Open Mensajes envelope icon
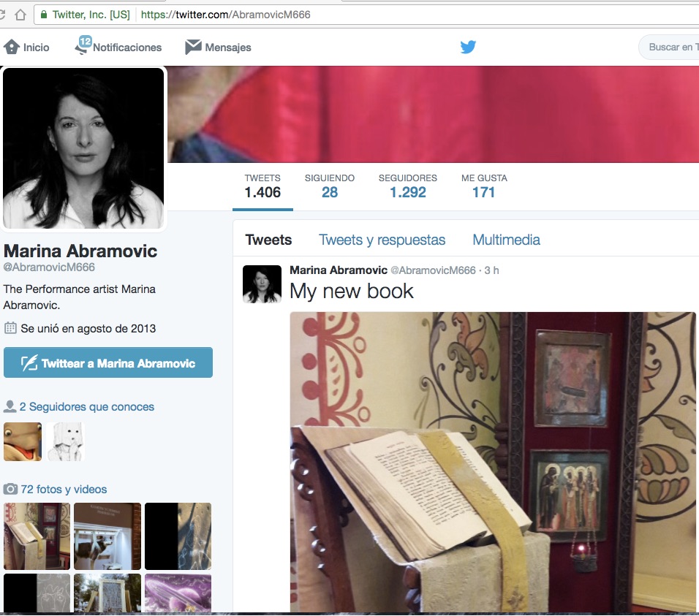The height and width of the screenshot is (616, 699). tap(193, 47)
